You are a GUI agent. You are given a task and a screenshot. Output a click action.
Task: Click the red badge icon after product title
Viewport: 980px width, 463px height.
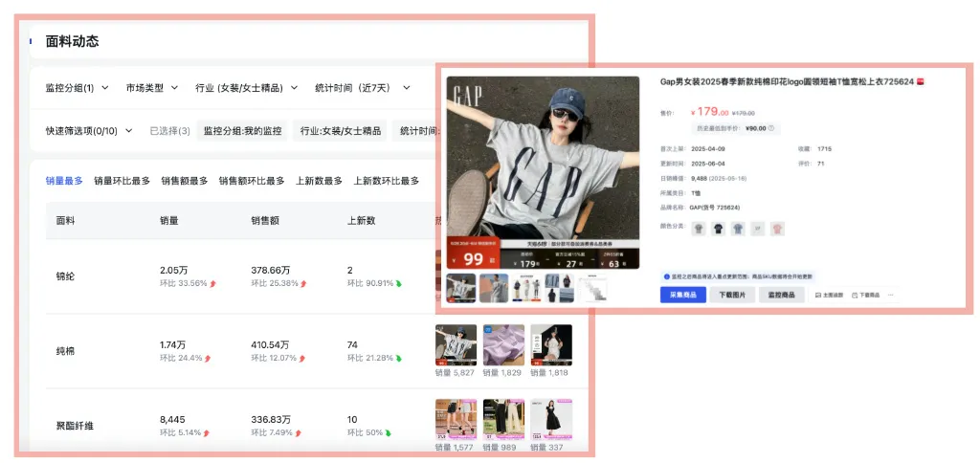(922, 82)
